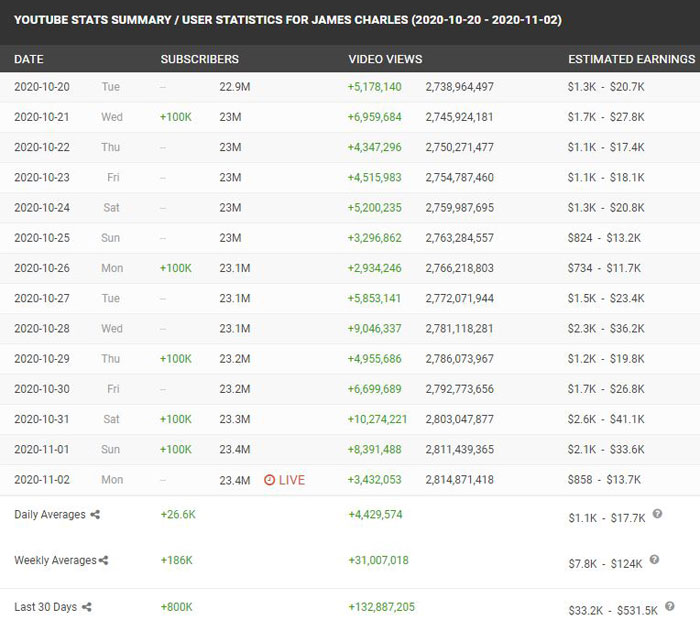Click share icon next to Last 30 Days
Viewport: 700px width, 631px height.
(x=87, y=607)
